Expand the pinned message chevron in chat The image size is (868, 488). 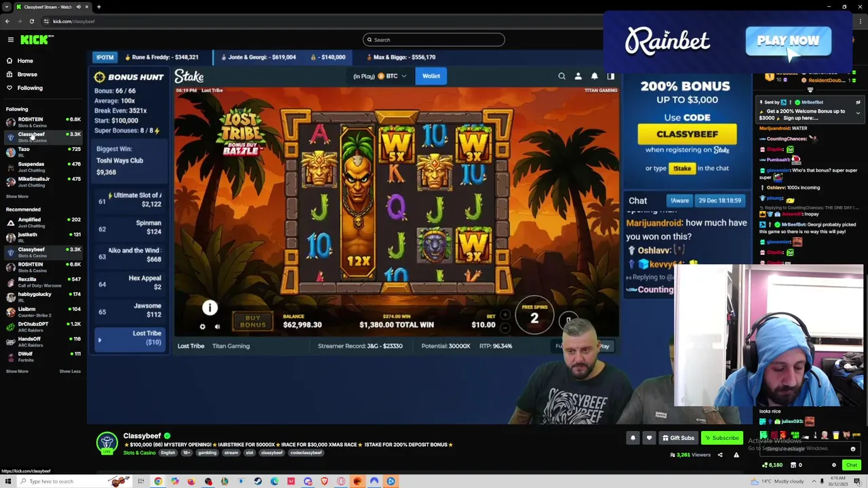point(858,113)
